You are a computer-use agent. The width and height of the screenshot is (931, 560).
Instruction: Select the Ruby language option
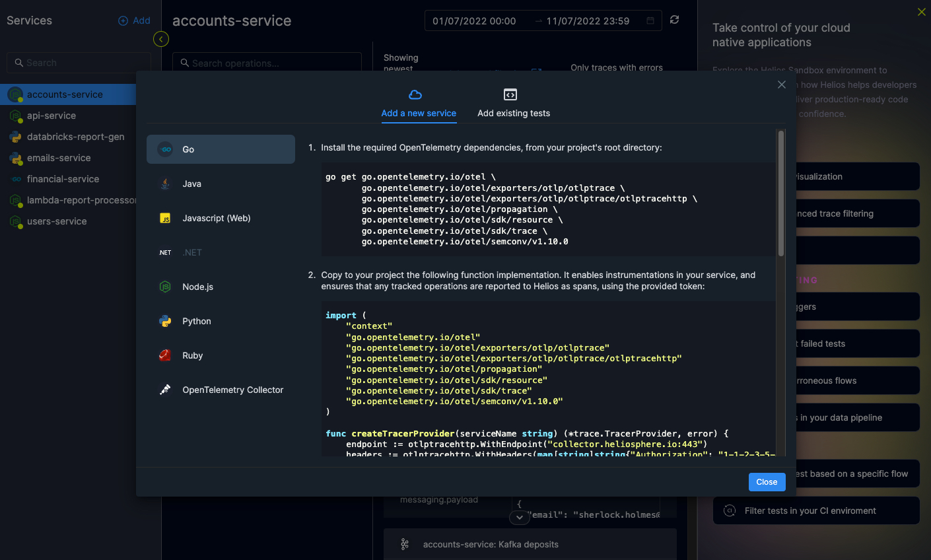coord(221,355)
